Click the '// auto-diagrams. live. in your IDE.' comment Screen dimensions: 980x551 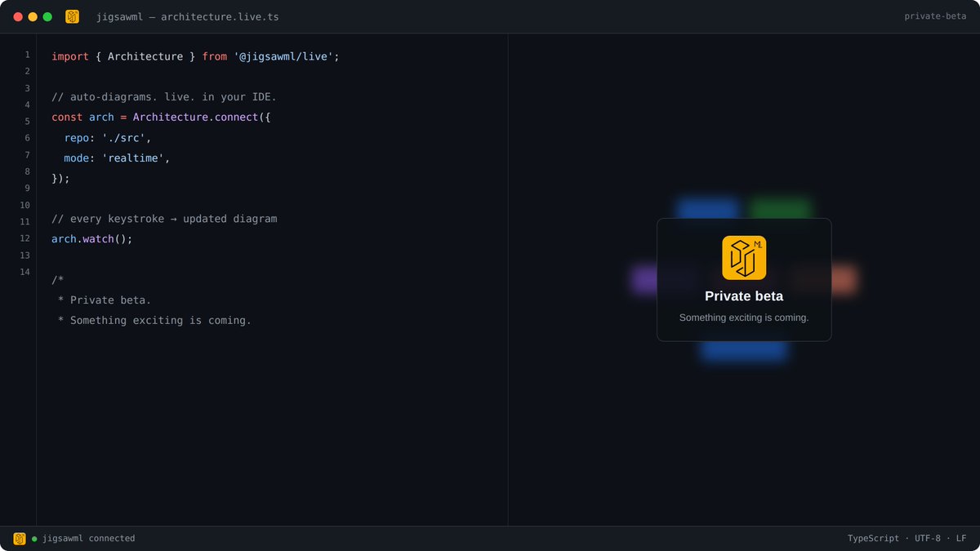click(x=164, y=97)
